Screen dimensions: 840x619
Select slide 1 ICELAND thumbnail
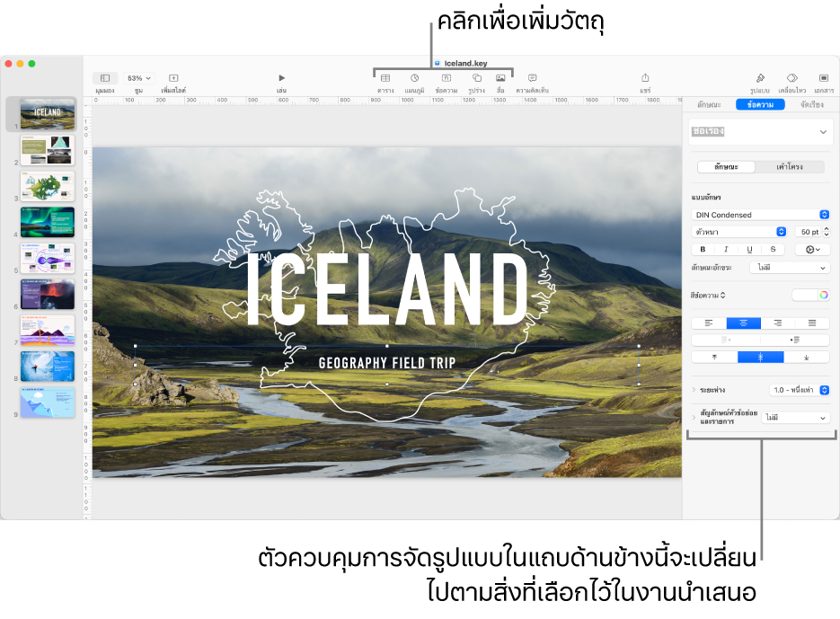48,113
